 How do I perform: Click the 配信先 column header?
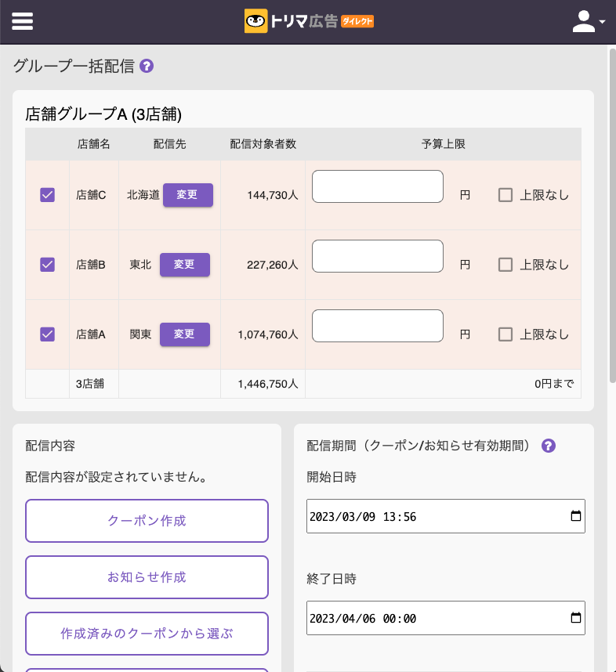tap(170, 144)
